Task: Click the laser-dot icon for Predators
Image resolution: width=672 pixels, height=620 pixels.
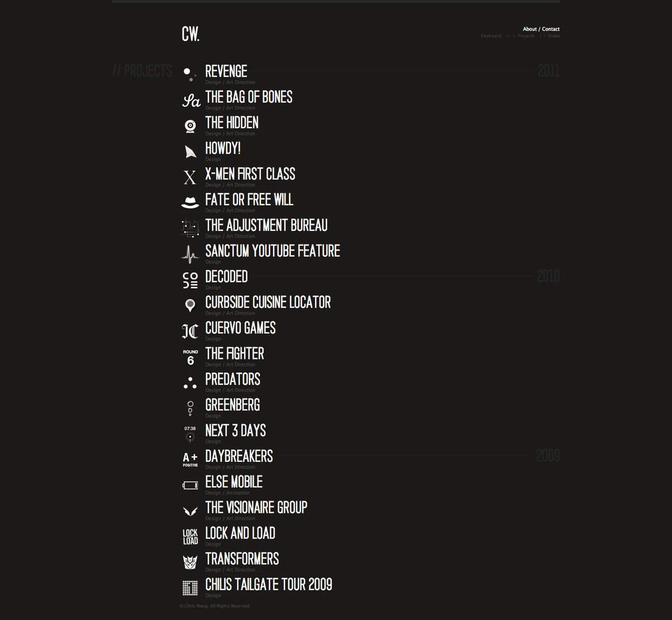Action: (x=190, y=382)
